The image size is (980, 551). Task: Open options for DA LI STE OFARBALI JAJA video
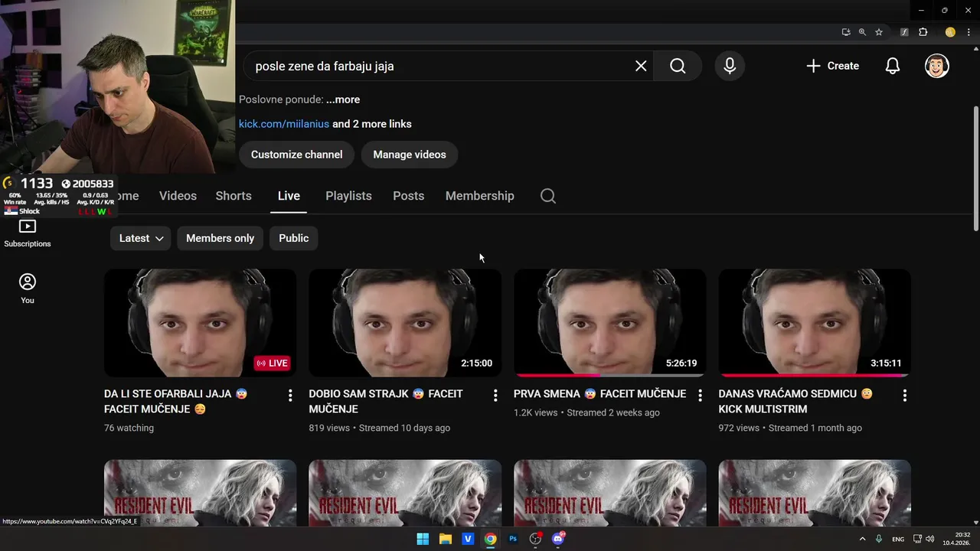click(290, 396)
